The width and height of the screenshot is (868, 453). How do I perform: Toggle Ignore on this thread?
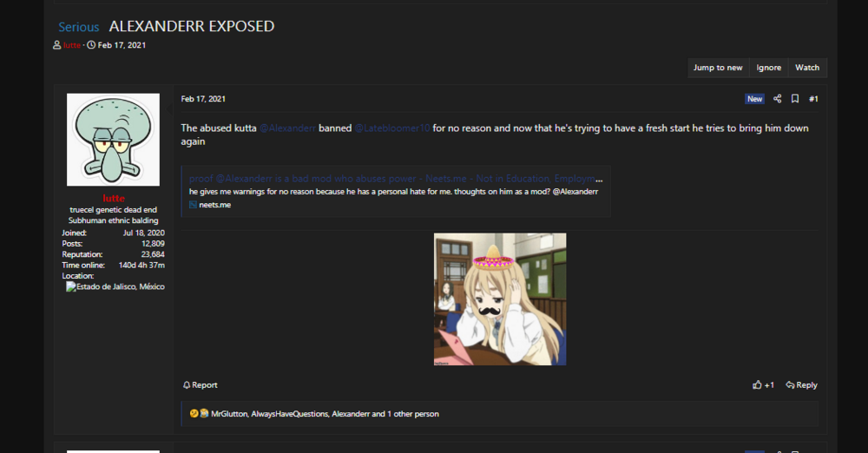(x=768, y=68)
